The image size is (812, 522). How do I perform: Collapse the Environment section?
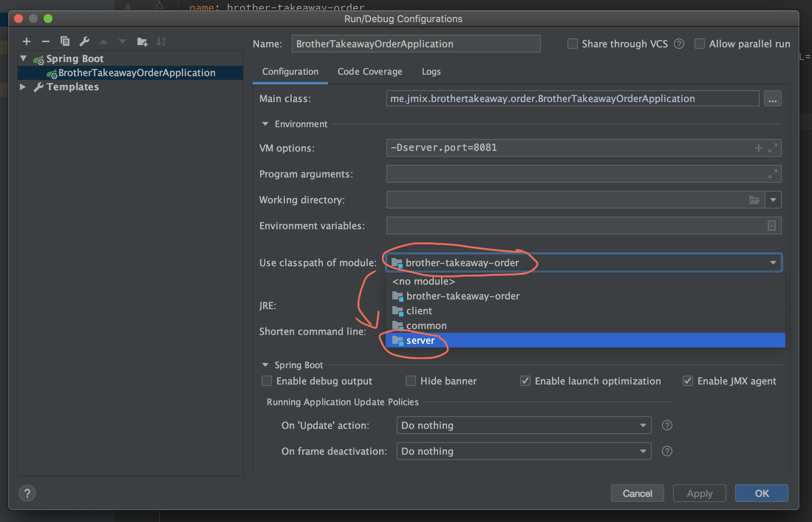click(x=265, y=124)
